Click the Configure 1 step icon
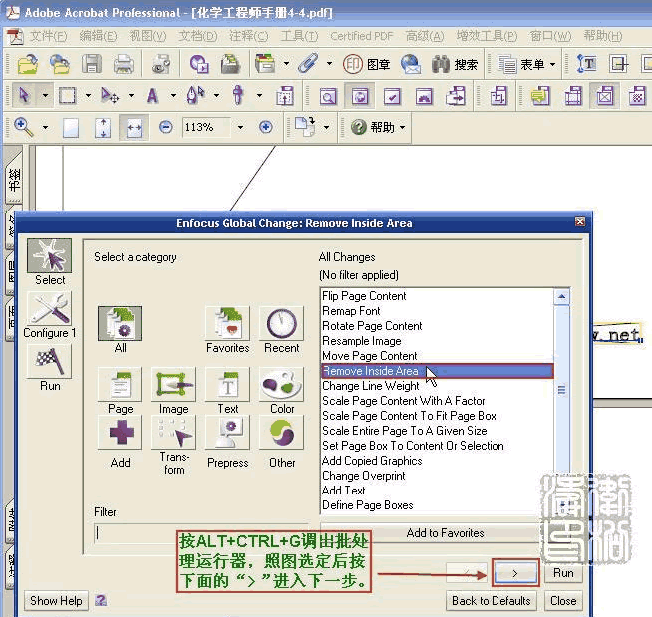The image size is (652, 617). (49, 308)
